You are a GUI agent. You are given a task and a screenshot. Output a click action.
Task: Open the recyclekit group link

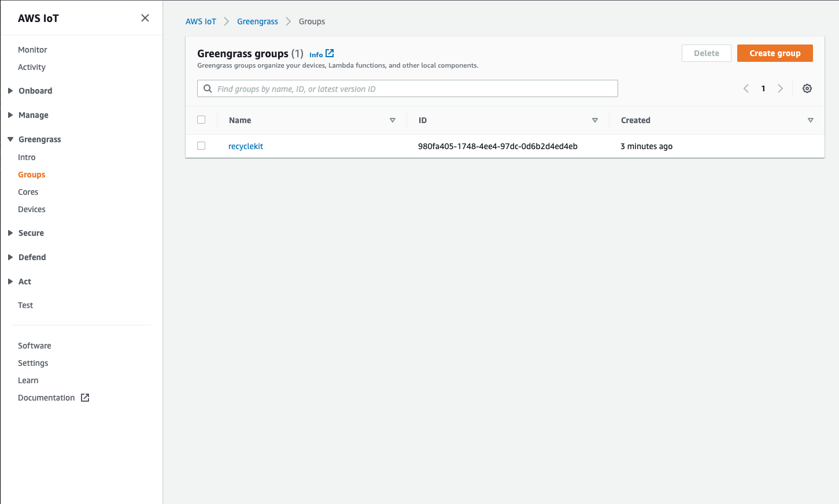246,146
